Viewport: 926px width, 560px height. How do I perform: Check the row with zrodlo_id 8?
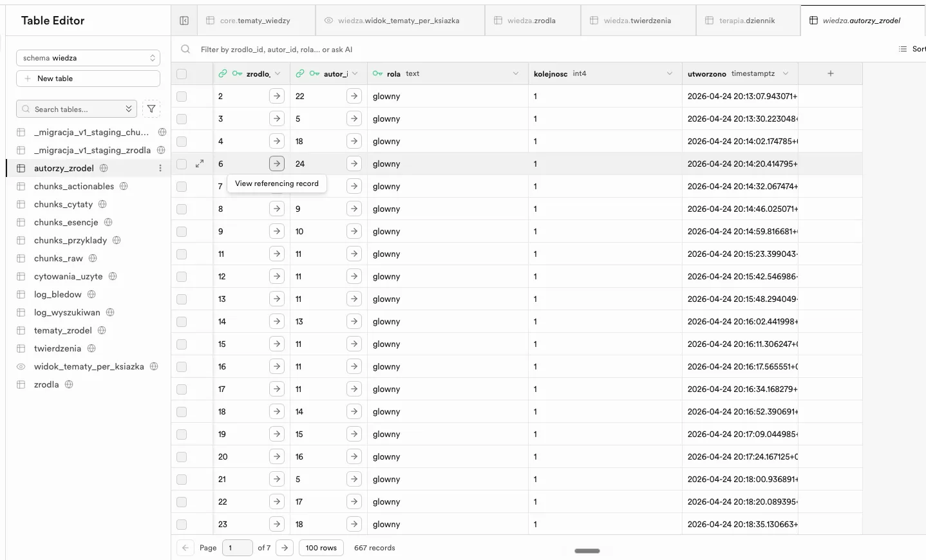pyautogui.click(x=182, y=209)
